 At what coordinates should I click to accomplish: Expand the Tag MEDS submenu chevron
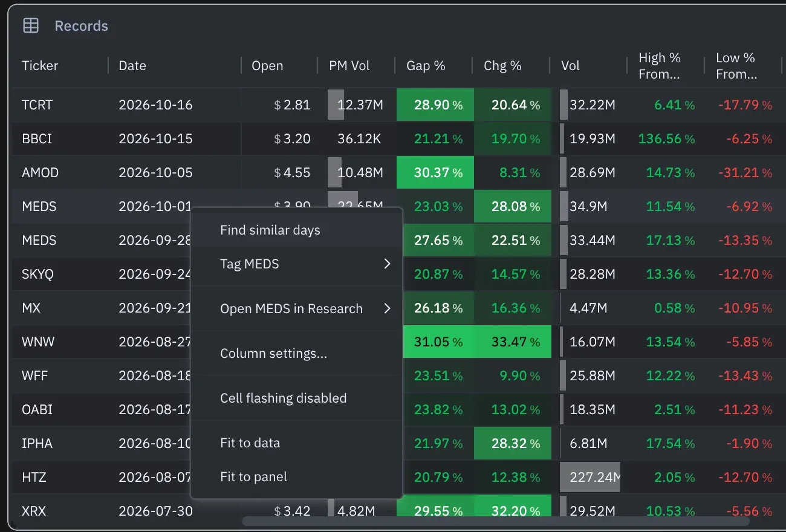(388, 264)
